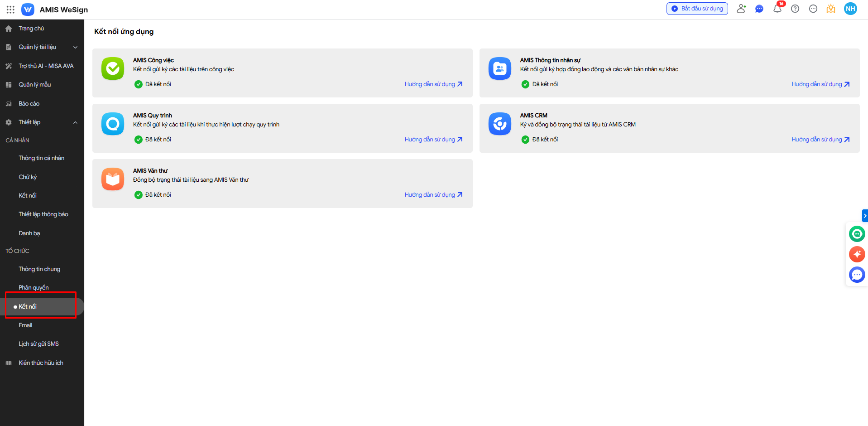The image size is (868, 426).
Task: Open the help question mark icon
Action: (x=795, y=9)
